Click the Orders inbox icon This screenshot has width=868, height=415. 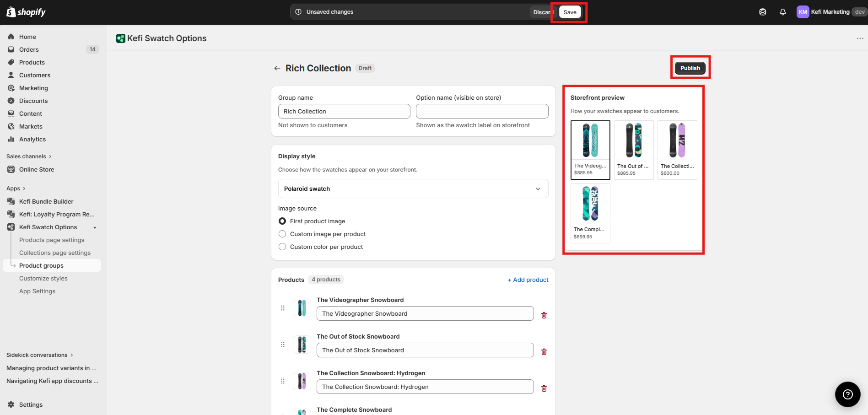[x=11, y=49]
